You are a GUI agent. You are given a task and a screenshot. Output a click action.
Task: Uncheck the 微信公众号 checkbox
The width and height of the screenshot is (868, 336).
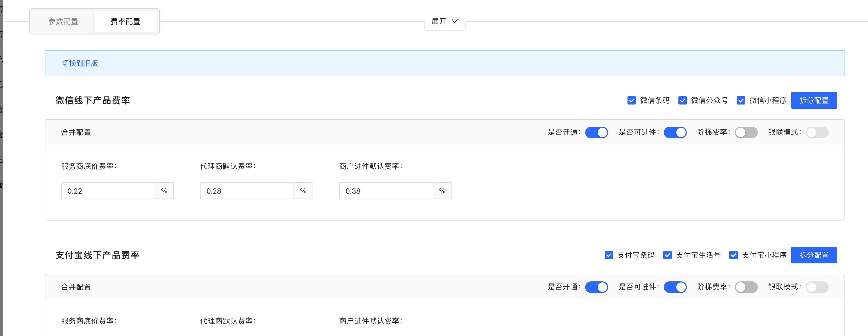(682, 100)
